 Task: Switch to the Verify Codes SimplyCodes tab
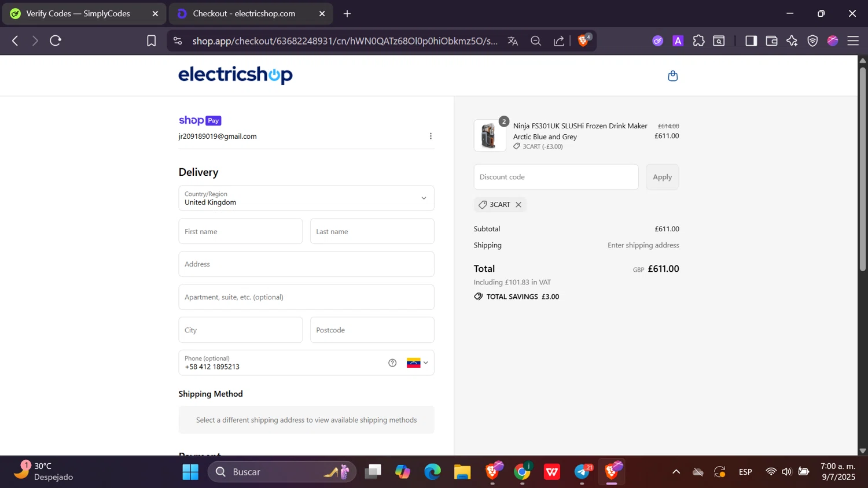coord(84,13)
